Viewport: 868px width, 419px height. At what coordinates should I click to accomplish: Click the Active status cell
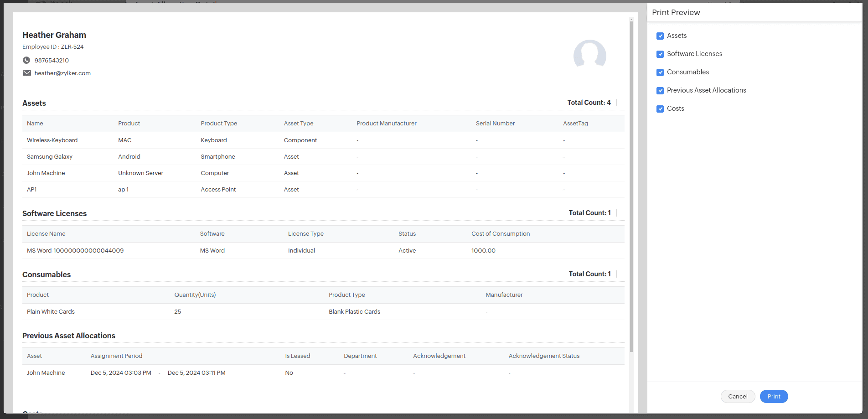(x=407, y=250)
